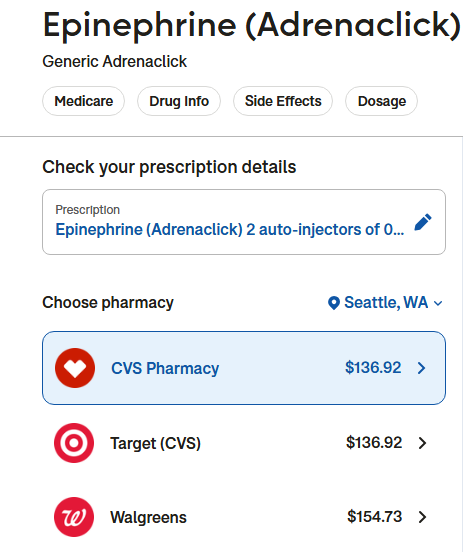463x552 pixels.
Task: Click the arrow next to Target price
Action: pyautogui.click(x=423, y=443)
